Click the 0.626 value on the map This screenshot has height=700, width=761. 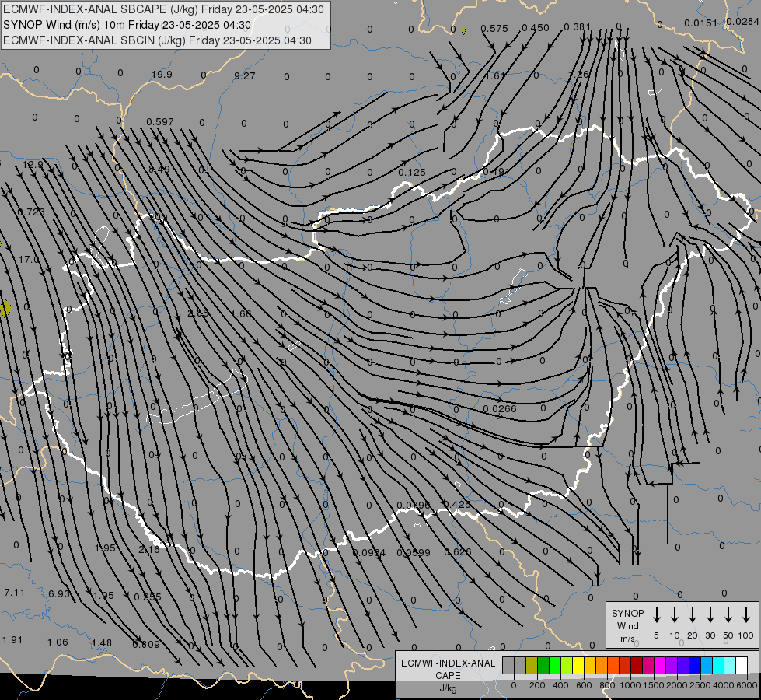pos(458,552)
